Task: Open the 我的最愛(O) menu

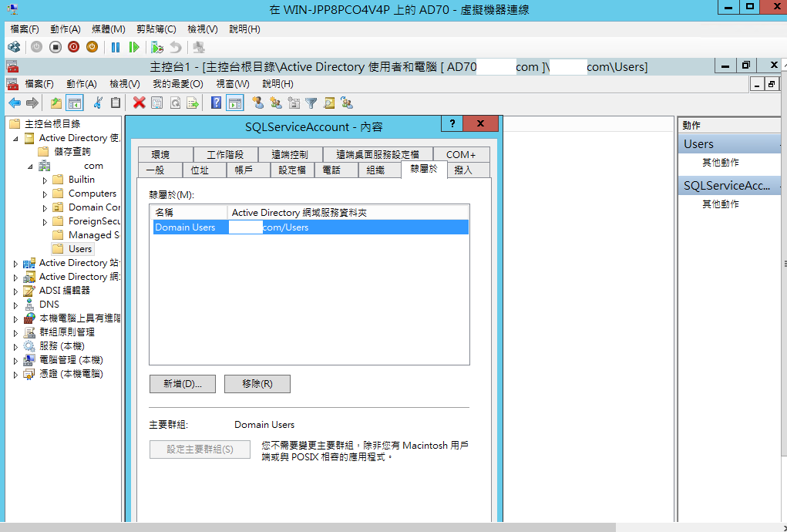Action: (178, 84)
